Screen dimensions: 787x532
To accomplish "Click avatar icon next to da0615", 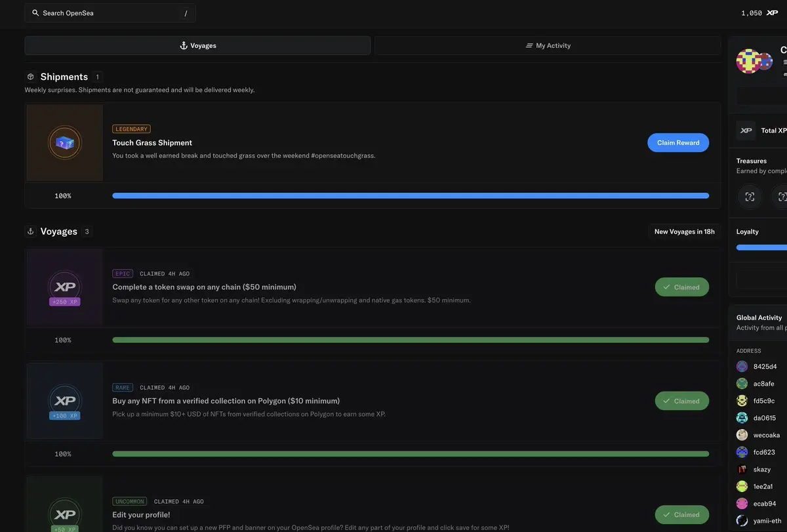I will [x=742, y=418].
